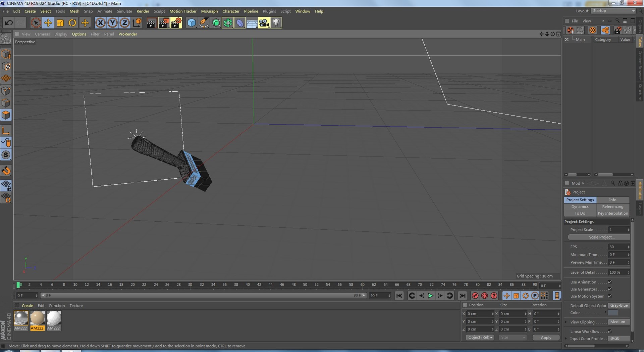
Task: Select the Live Selection tool
Action: point(36,23)
